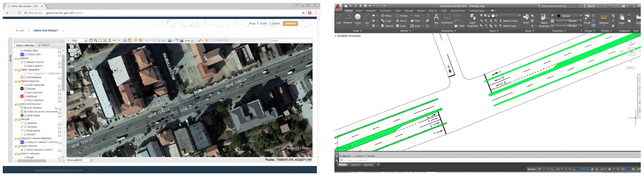644x177 pixels.
Task: Click the FILLIMI breadcrumb link
Action: [20, 31]
